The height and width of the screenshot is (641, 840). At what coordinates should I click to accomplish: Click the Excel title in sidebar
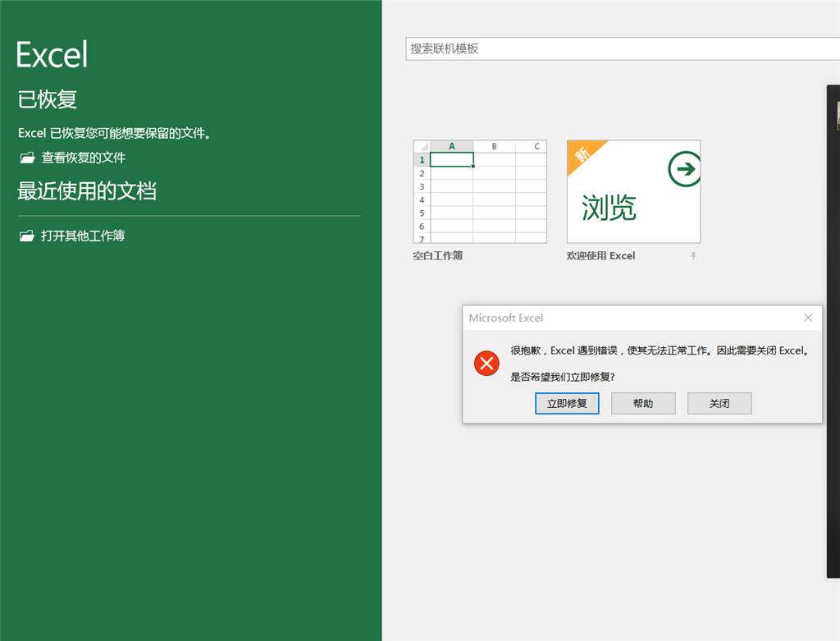click(x=52, y=54)
